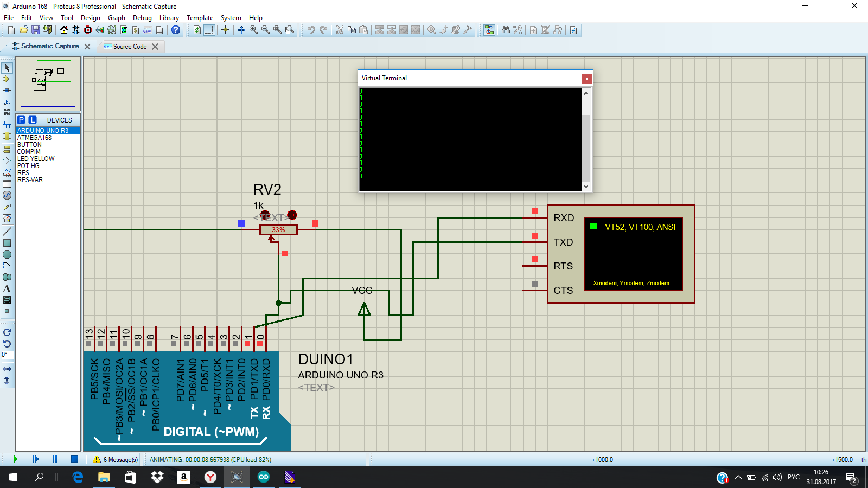Select LED-YELLOW in the devices list
This screenshot has width=868, height=488.
[48, 159]
